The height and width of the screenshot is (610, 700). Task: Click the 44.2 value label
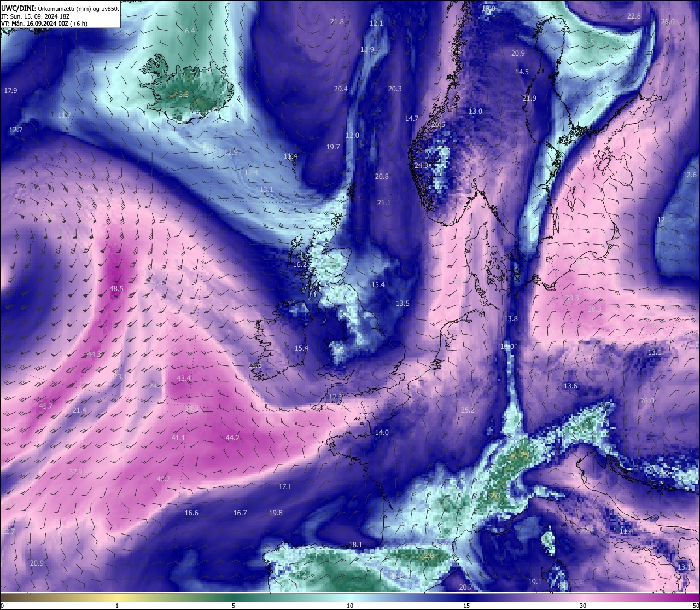[x=232, y=438]
